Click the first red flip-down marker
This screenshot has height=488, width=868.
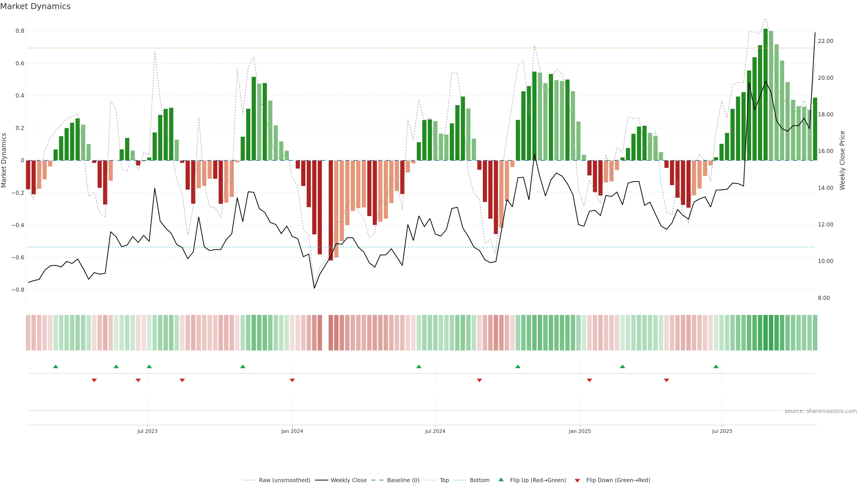[94, 380]
